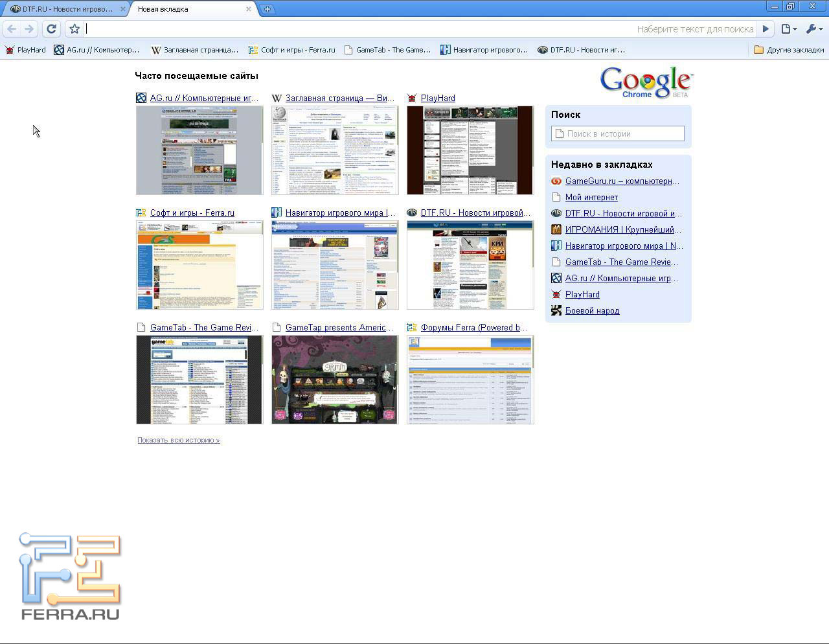Image resolution: width=829 pixels, height=644 pixels.
Task: Open a new tab with the plus button
Action: coord(267,9)
